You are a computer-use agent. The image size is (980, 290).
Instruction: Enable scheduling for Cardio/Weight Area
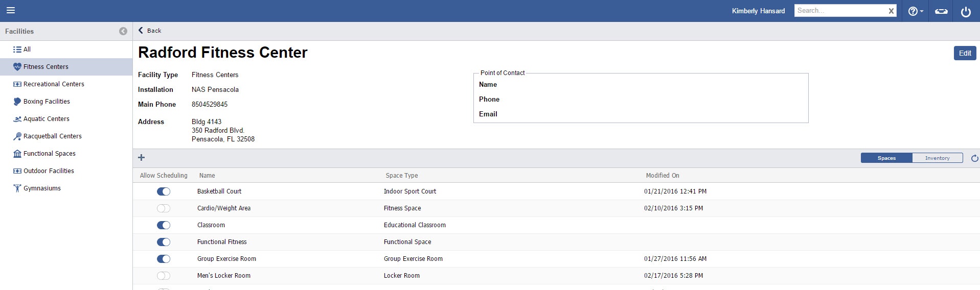point(164,208)
